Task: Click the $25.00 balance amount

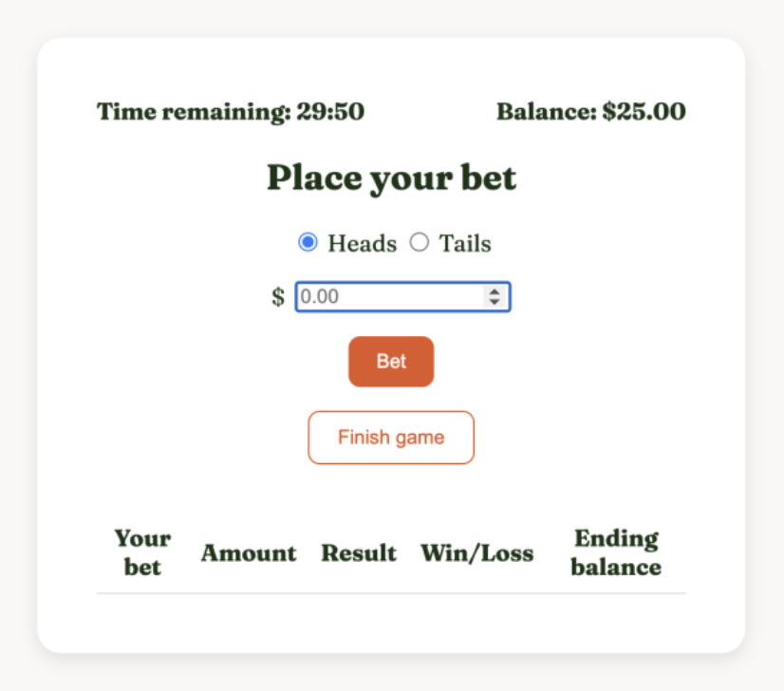Action: [644, 112]
